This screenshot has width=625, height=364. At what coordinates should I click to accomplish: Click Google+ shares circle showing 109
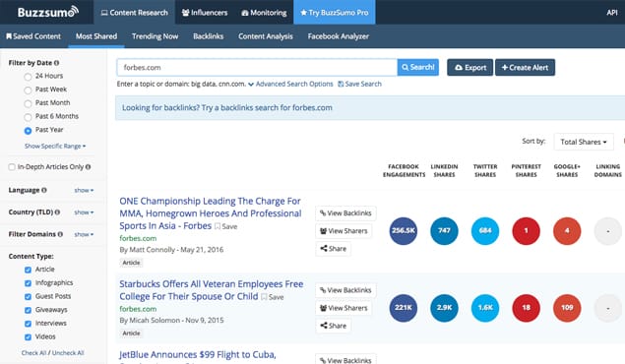coord(567,308)
